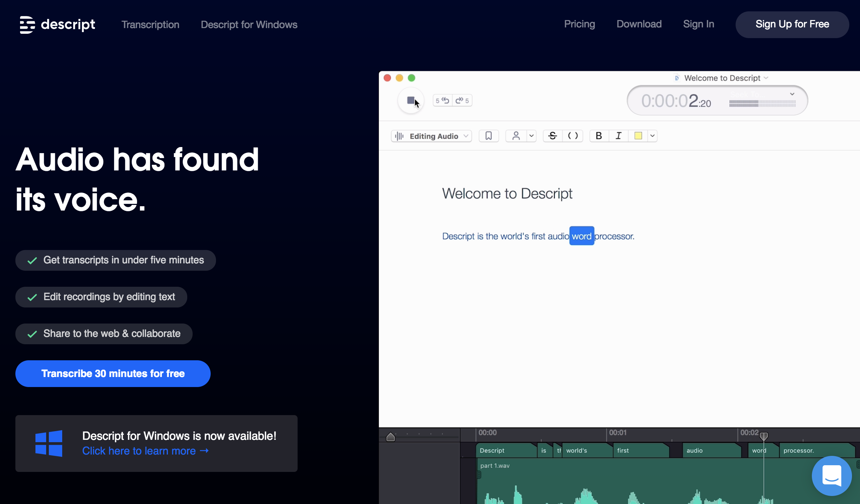Click the skip back 5 seconds icon
The image size is (860, 504).
[x=443, y=100]
